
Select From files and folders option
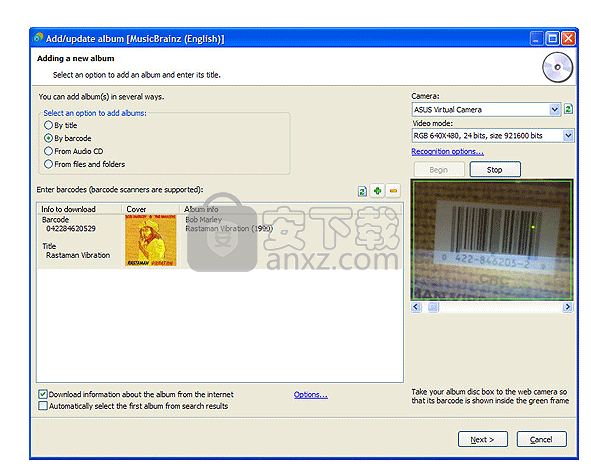84,164
